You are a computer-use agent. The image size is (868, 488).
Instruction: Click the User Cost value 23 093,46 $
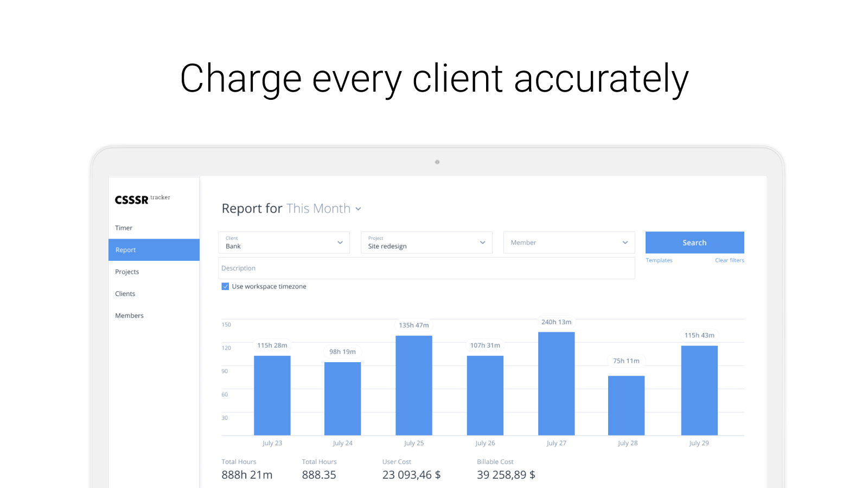(412, 475)
